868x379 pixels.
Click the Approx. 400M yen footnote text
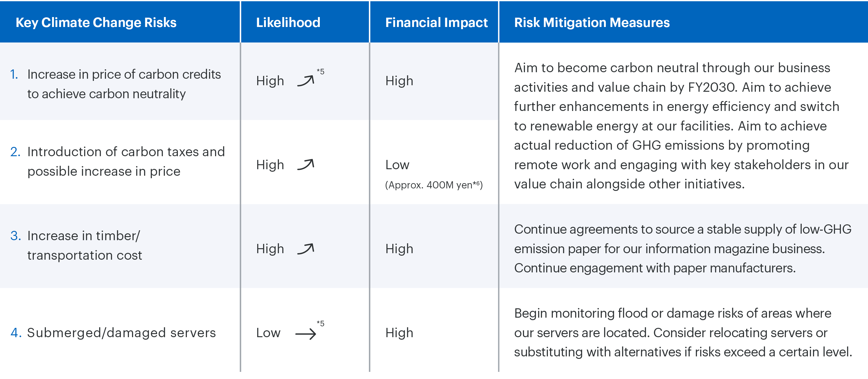[434, 185]
